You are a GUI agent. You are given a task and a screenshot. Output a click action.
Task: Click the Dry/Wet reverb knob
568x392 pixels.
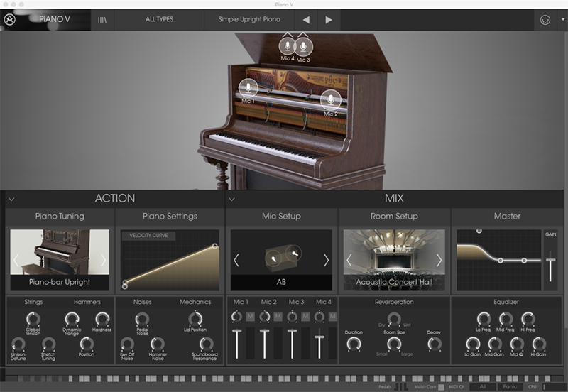[394, 319]
